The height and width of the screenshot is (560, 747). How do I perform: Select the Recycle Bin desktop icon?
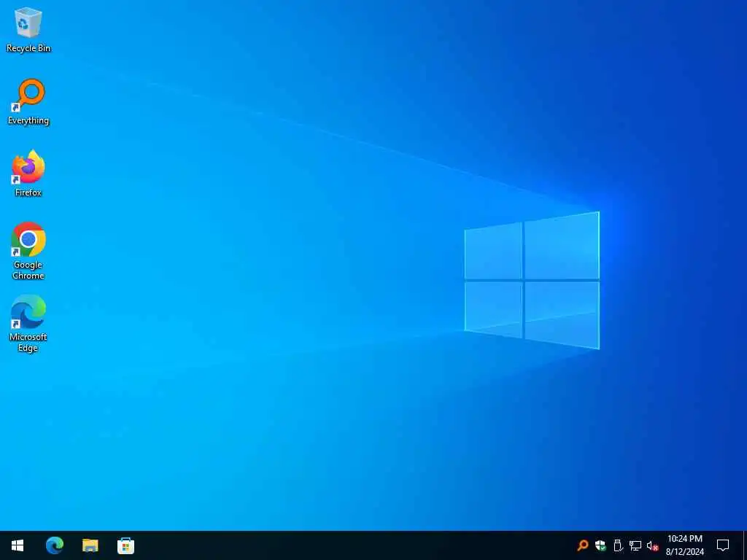[x=28, y=30]
